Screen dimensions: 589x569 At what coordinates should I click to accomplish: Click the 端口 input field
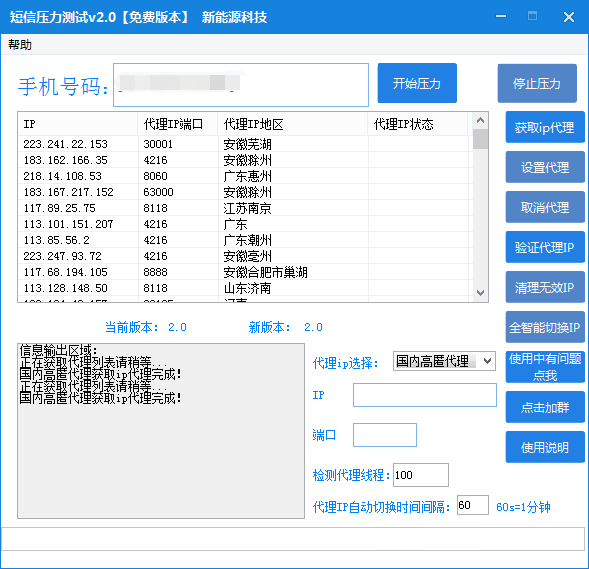coord(385,435)
